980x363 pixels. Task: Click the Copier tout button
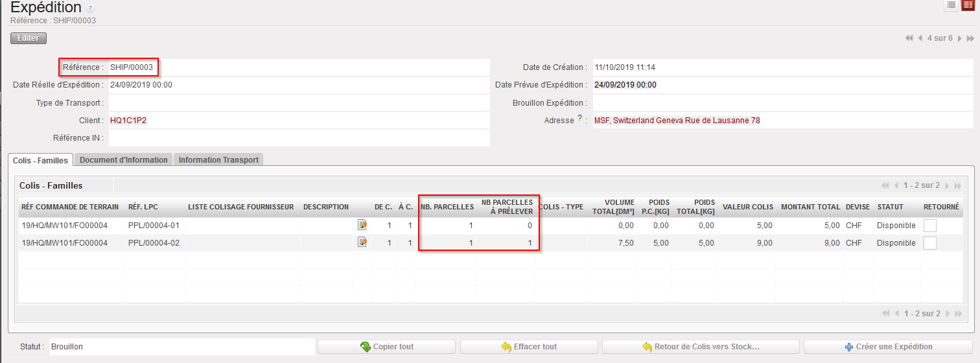(x=386, y=347)
